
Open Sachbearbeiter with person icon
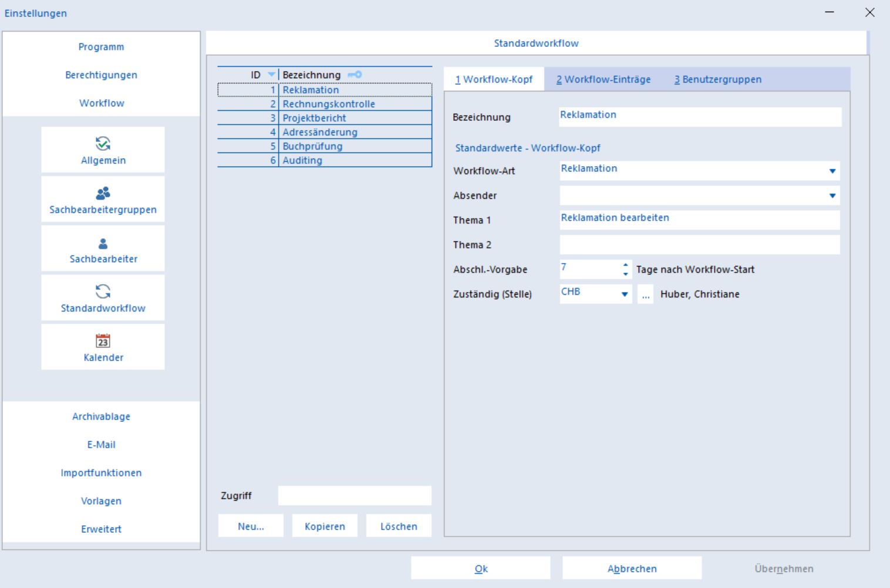[103, 248]
